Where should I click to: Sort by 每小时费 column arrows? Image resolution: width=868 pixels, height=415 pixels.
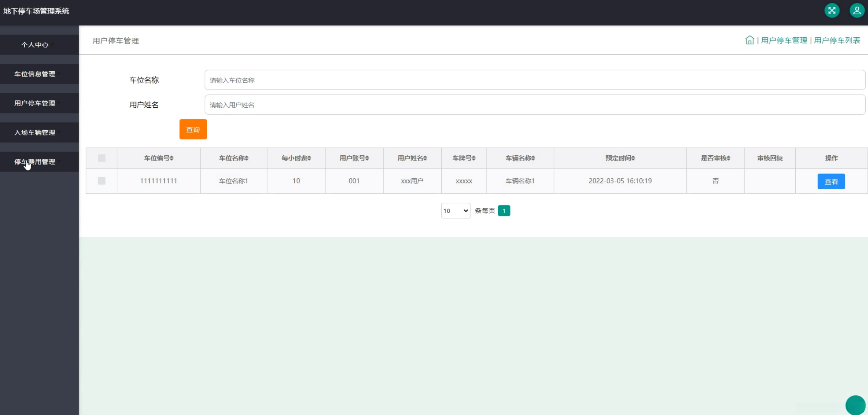coord(309,158)
